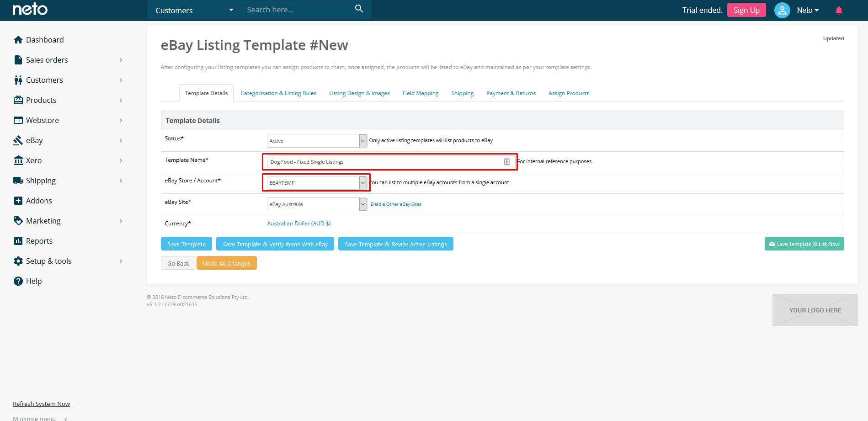This screenshot has height=421, width=868.
Task: Click the Webstore window icon
Action: pyautogui.click(x=18, y=120)
